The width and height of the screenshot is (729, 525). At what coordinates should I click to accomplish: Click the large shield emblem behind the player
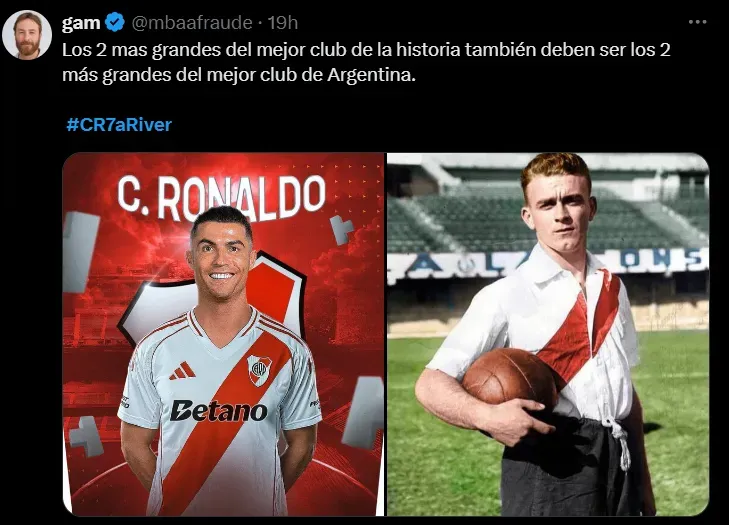pos(212,298)
